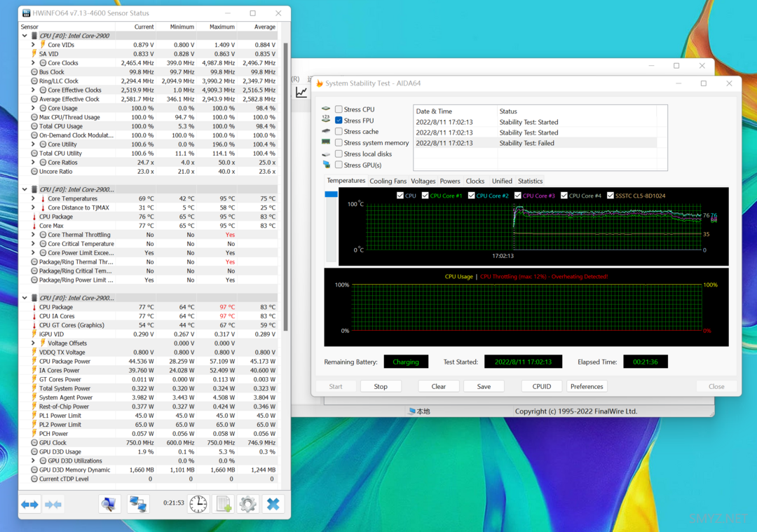Image resolution: width=757 pixels, height=532 pixels.
Task: Open the Powers tab
Action: tap(450, 181)
